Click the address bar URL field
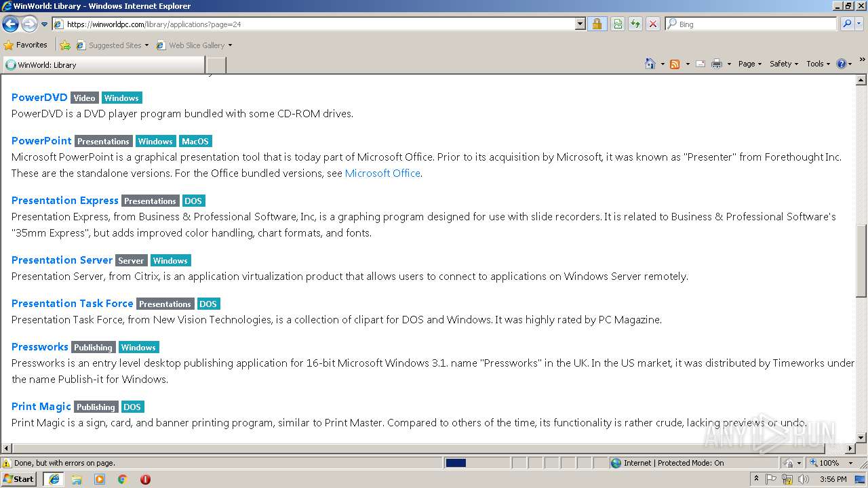This screenshot has height=488, width=868. tap(313, 24)
